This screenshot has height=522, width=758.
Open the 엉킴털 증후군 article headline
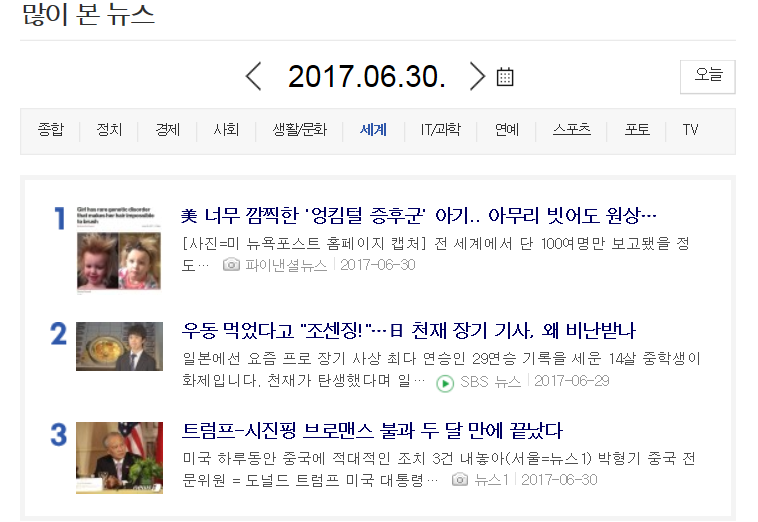(x=419, y=216)
